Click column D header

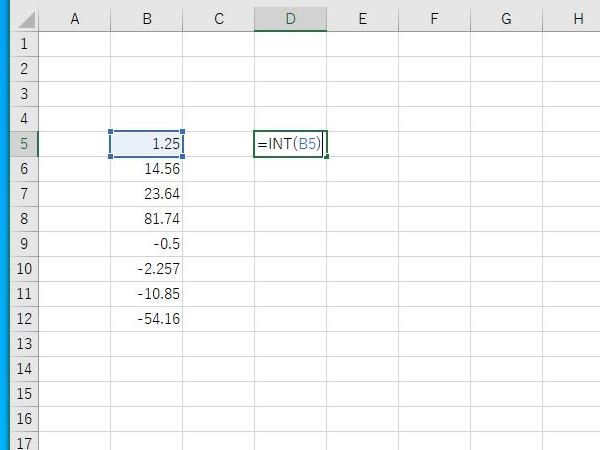[290, 19]
